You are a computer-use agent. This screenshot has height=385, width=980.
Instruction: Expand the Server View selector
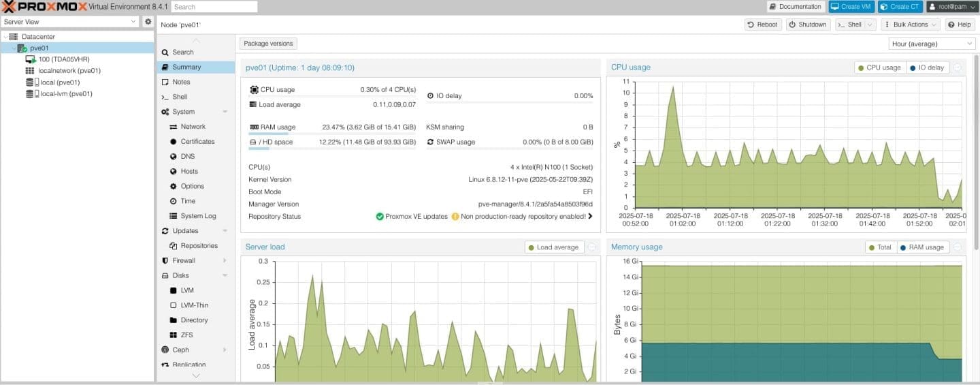pos(70,22)
